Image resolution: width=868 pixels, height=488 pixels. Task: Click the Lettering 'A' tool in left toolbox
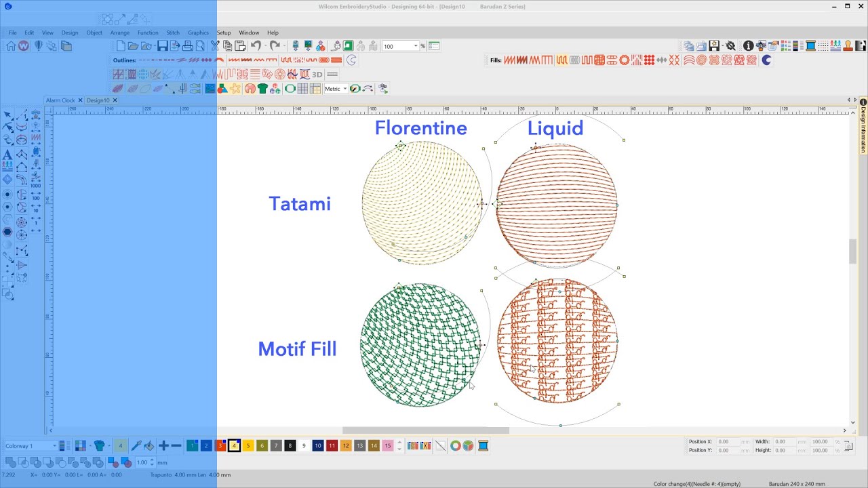pyautogui.click(x=7, y=155)
